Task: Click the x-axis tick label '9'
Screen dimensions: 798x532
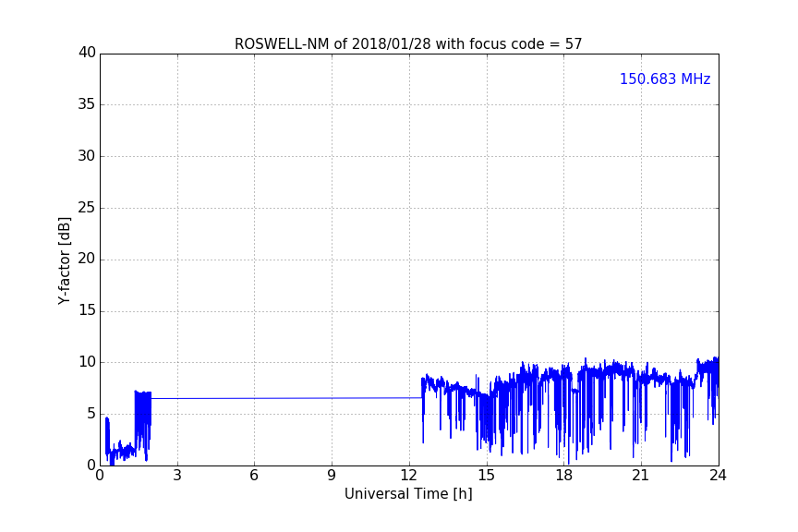Action: click(x=332, y=476)
